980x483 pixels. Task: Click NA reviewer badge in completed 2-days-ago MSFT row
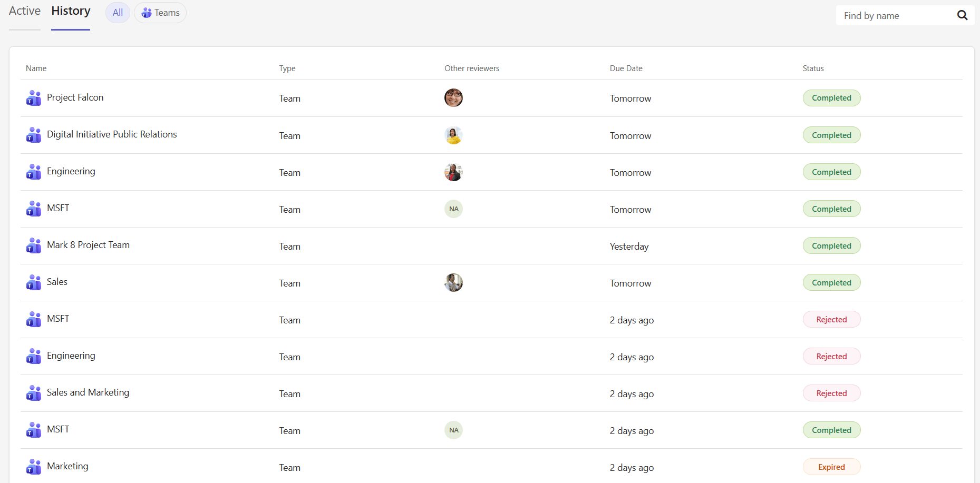453,430
